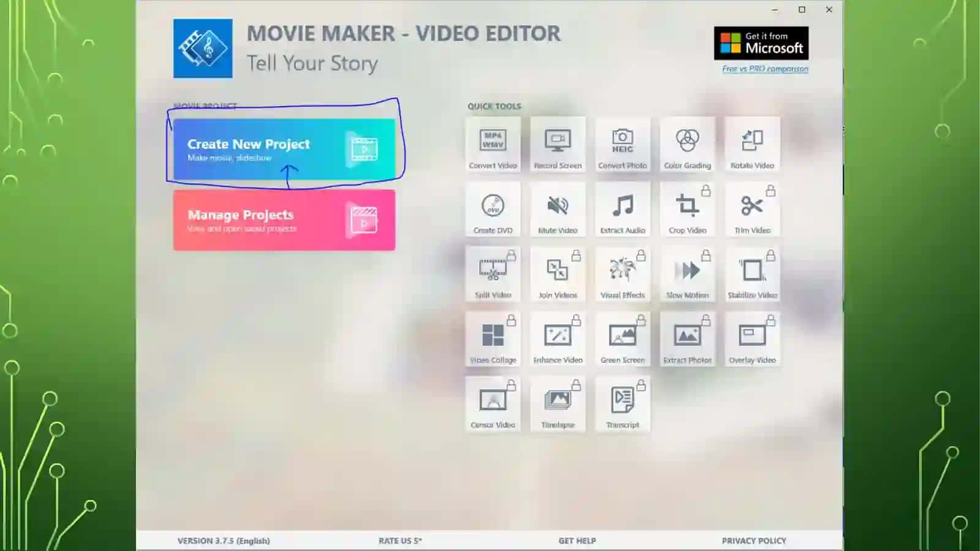Click the MOVIE MAKER - VIDEO EDITOR title

(x=404, y=33)
